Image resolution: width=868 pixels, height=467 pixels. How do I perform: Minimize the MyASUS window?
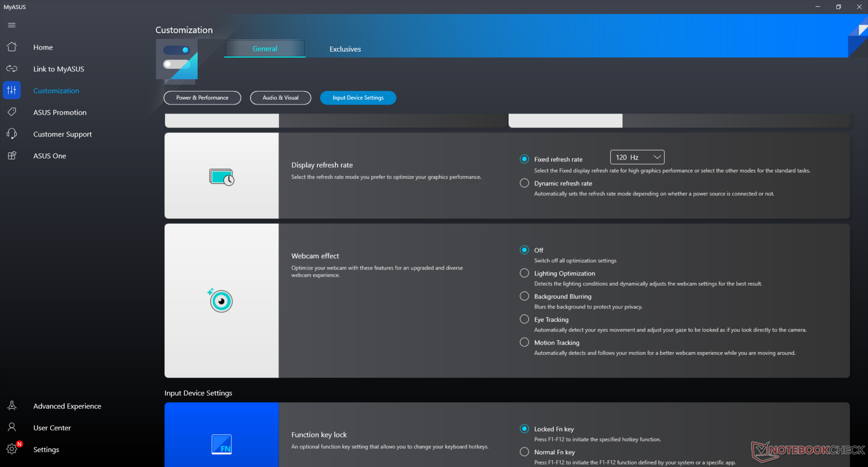click(818, 7)
